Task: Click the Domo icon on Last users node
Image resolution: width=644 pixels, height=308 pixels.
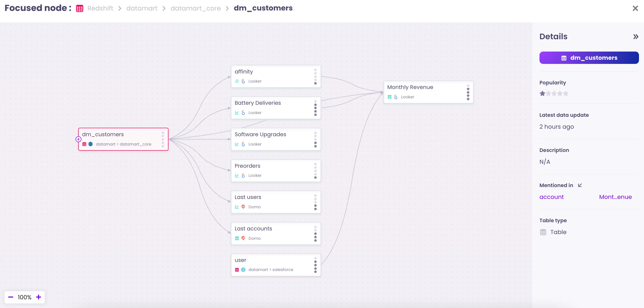Action: tap(243, 207)
